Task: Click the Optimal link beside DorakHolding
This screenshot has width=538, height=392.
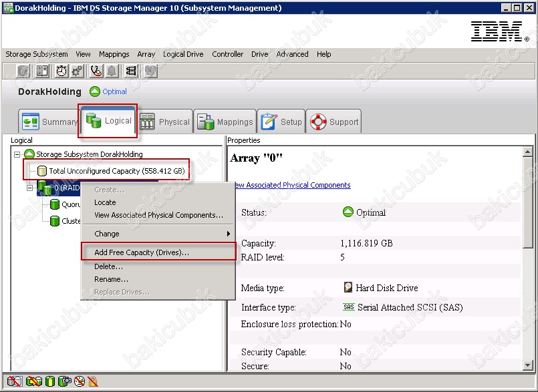Action: coord(114,91)
